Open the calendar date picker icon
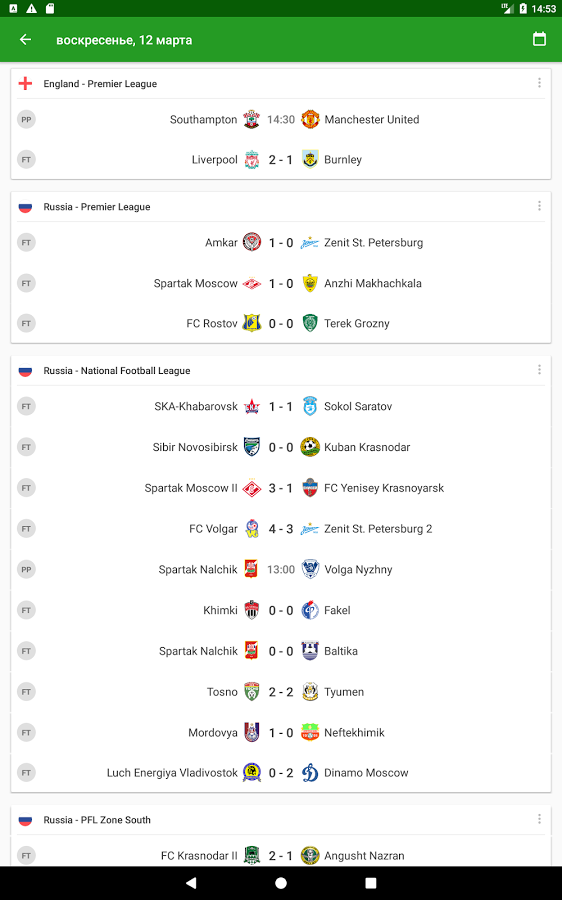This screenshot has width=562, height=900. (x=539, y=39)
